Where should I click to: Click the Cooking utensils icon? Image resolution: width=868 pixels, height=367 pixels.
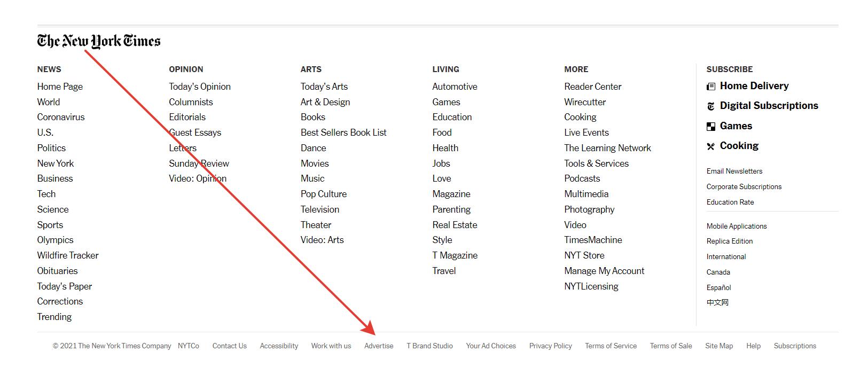pyautogui.click(x=711, y=146)
